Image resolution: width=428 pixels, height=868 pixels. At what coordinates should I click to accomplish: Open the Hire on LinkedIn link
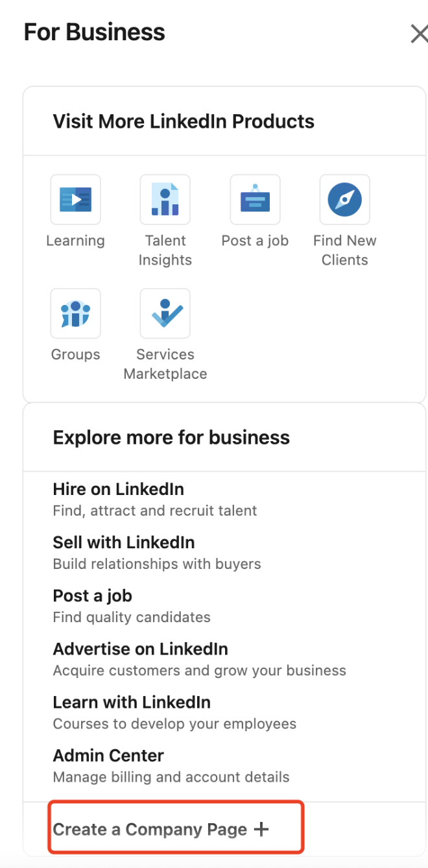118,489
